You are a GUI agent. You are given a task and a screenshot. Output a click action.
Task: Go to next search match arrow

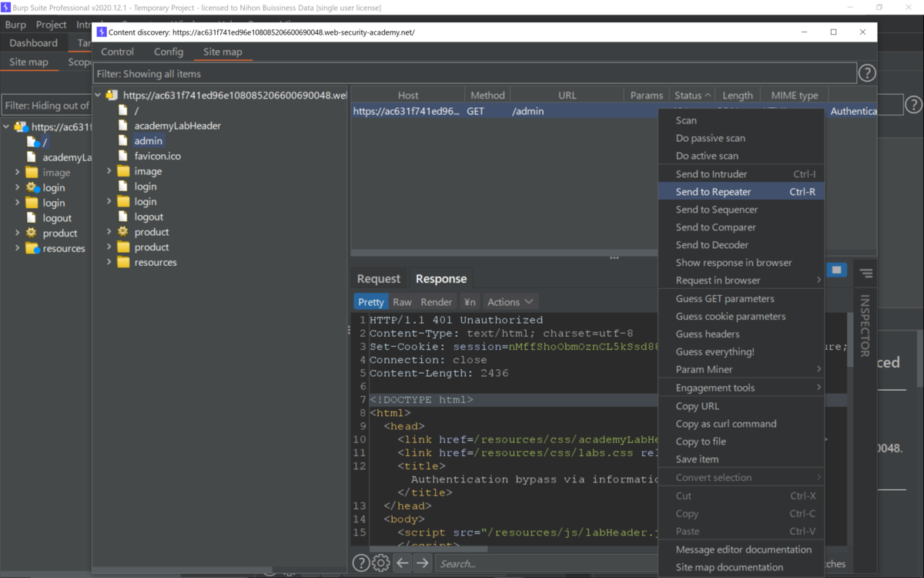[422, 563]
